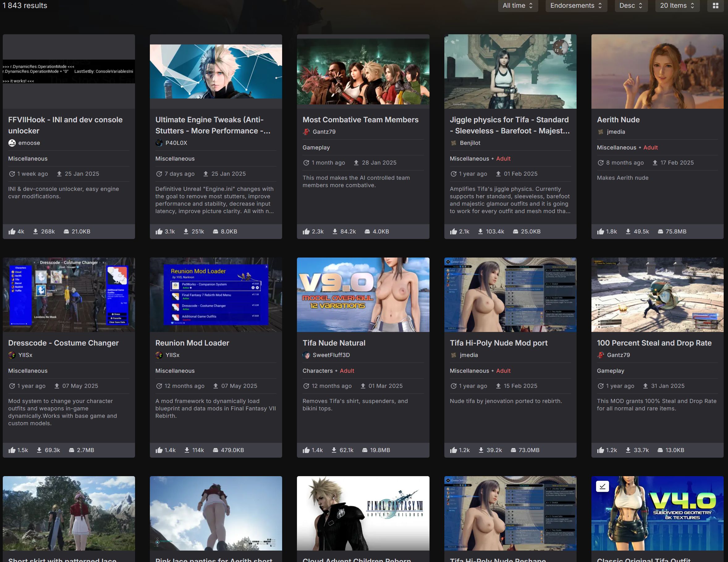Click the download icon beside 69.3k
The width and height of the screenshot is (728, 562).
(x=39, y=450)
